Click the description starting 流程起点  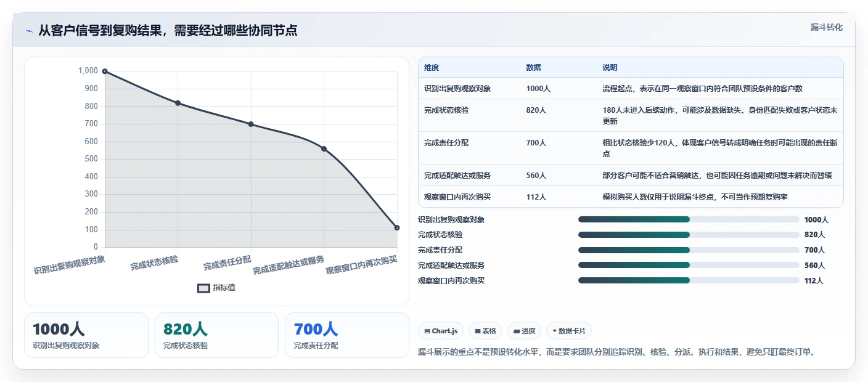702,89
